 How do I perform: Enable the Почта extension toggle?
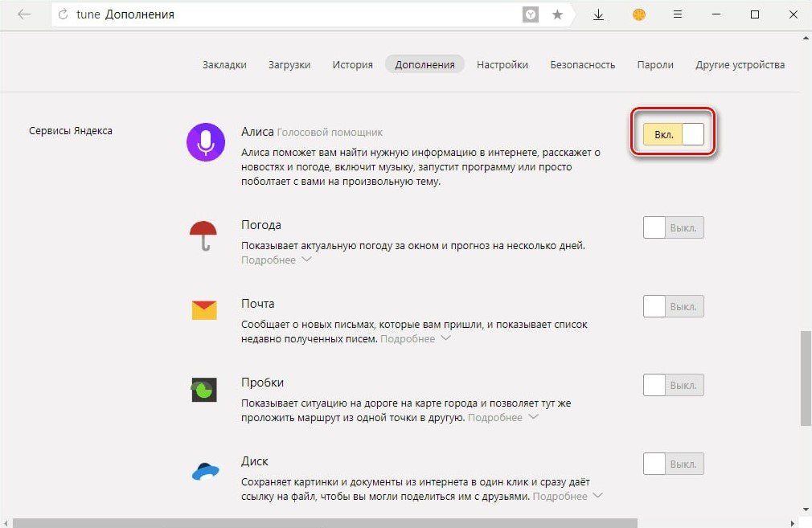click(673, 306)
